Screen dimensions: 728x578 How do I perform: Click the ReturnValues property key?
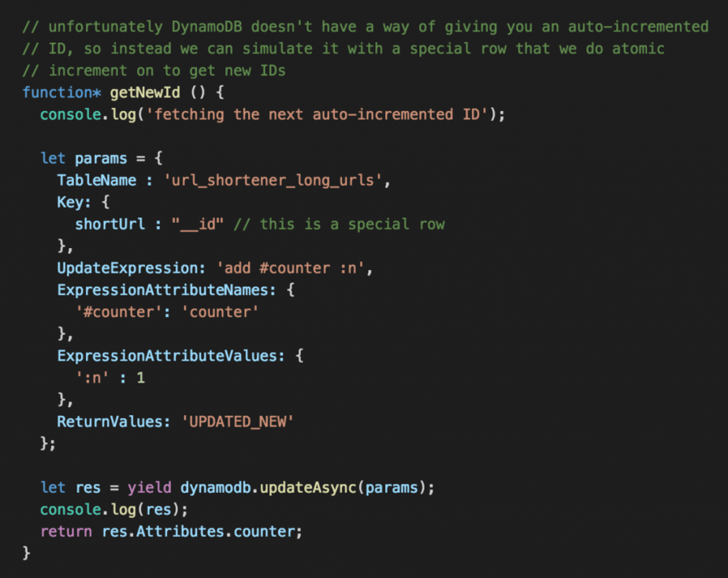coord(110,421)
